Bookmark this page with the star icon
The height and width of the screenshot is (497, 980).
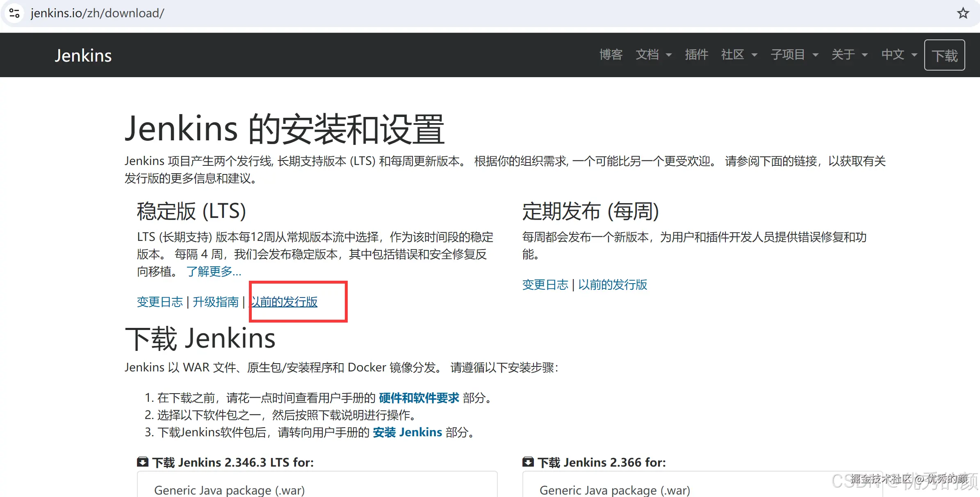(x=963, y=13)
